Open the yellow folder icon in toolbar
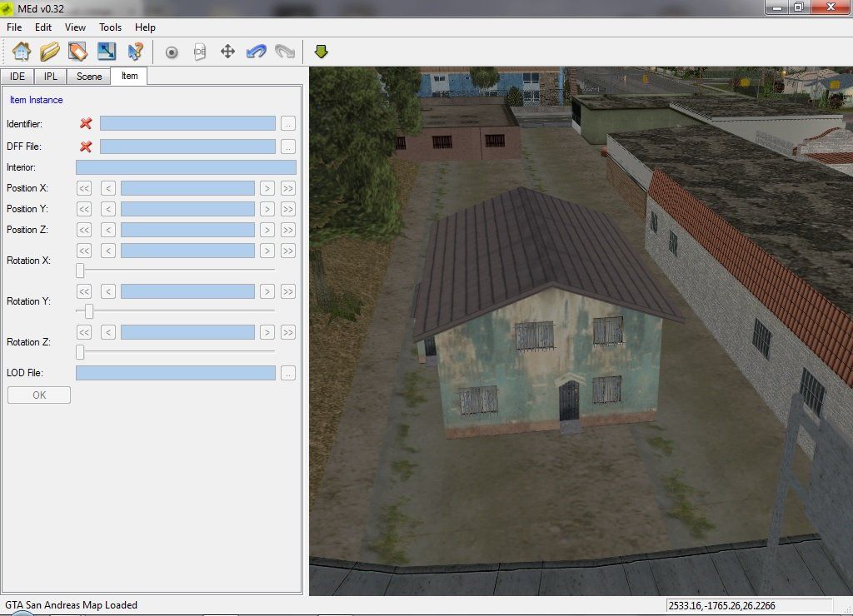853x616 pixels. (49, 52)
